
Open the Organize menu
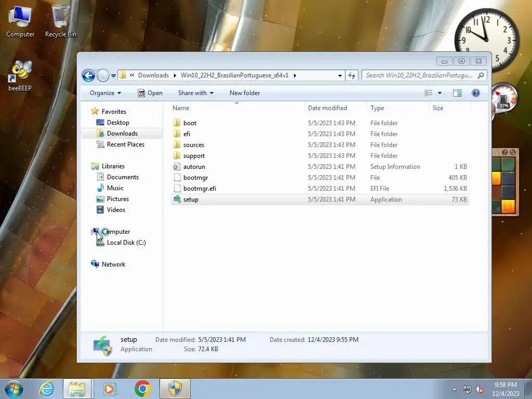coord(105,93)
